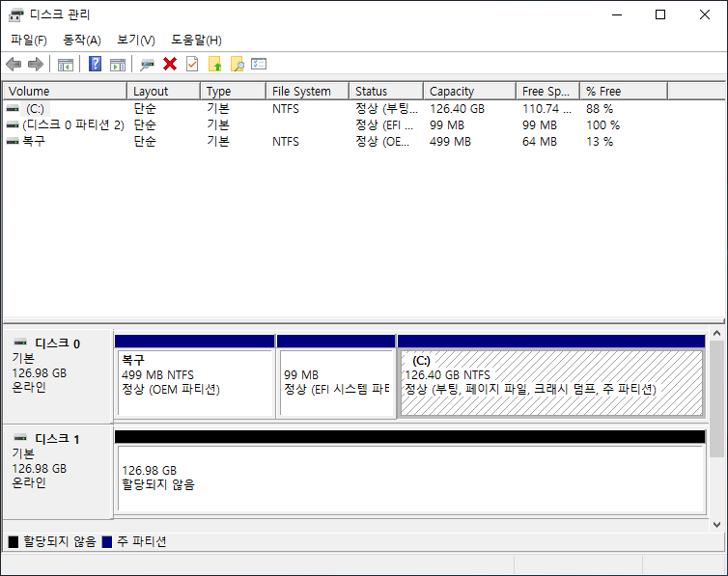The image size is (728, 576).
Task: Sort by the Status column header
Action: pos(386,91)
